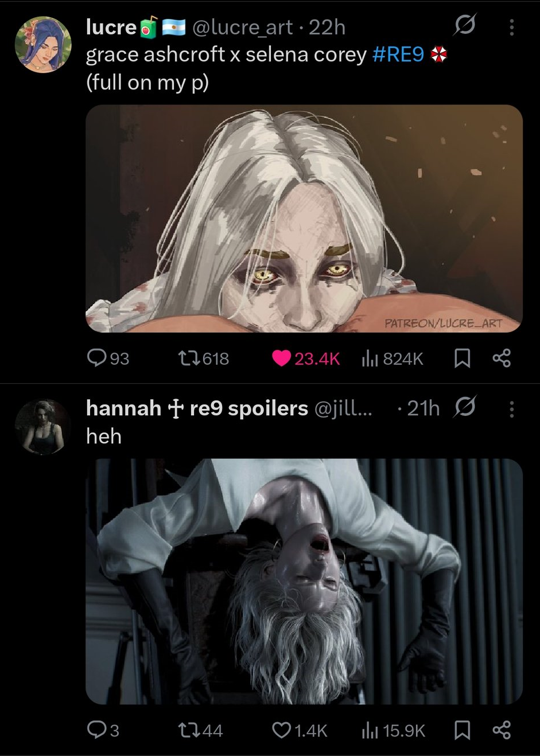Share hannah's heh post

[502, 730]
